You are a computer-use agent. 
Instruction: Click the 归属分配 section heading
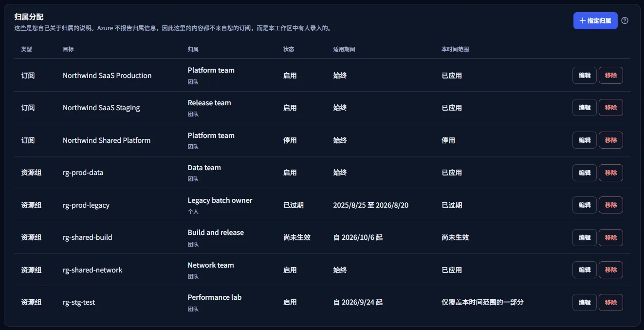[29, 17]
